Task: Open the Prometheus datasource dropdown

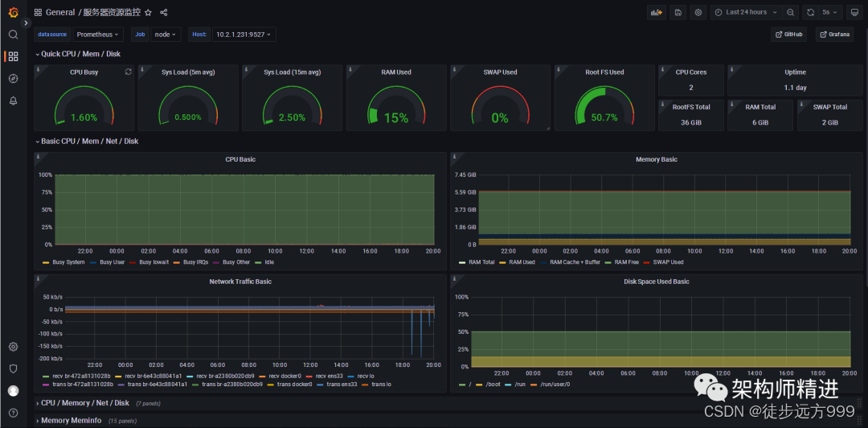Action: coord(98,35)
